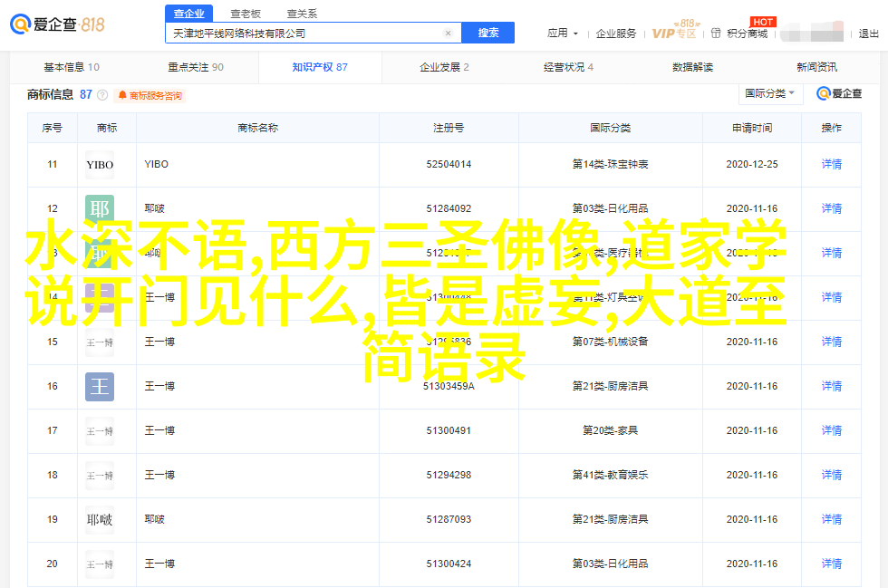888x588 pixels.
Task: Click the registration number 51303459A
Action: 449,386
